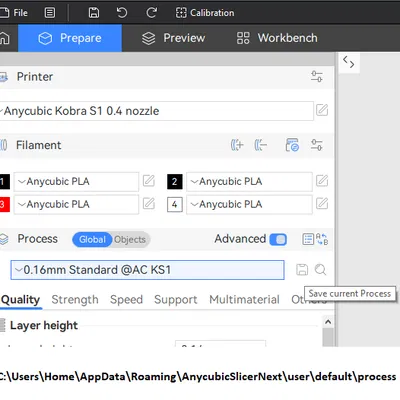Redo the last action
The image size is (400, 400).
152,13
